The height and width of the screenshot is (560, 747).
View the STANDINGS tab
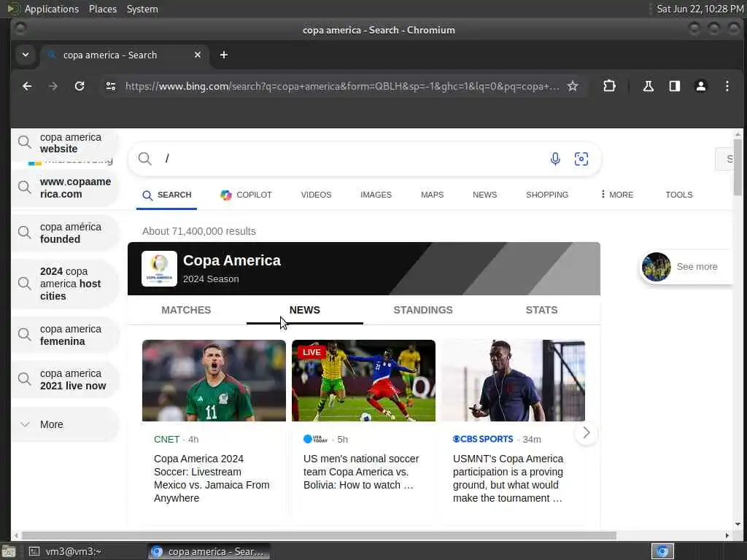pos(423,310)
